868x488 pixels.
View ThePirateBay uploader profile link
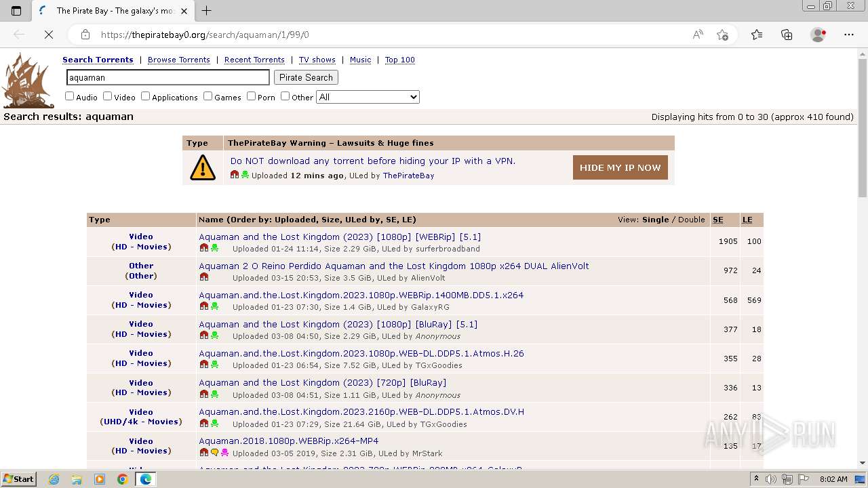(x=408, y=176)
